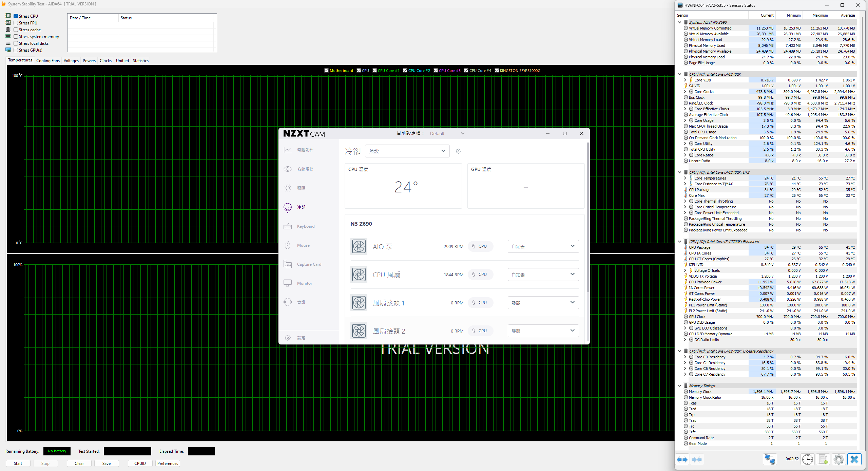This screenshot has width=868, height=471.
Task: Open the PC monitoring graph icon in NZXT CAM
Action: (288, 150)
